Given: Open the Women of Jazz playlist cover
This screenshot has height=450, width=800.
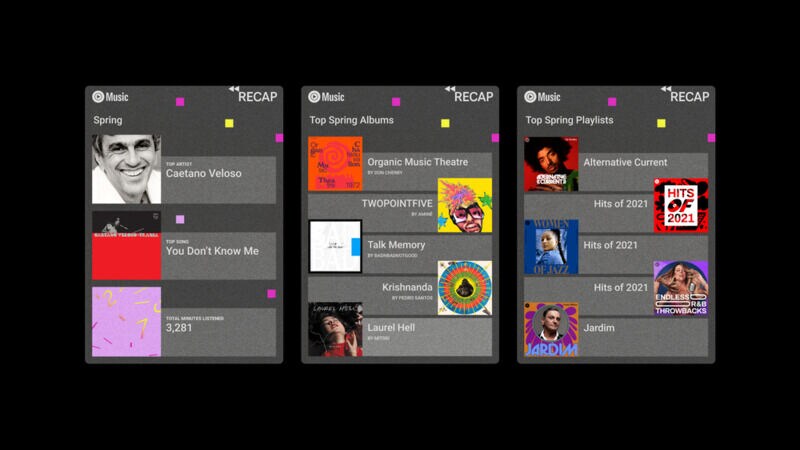Looking at the screenshot, I should [x=551, y=247].
